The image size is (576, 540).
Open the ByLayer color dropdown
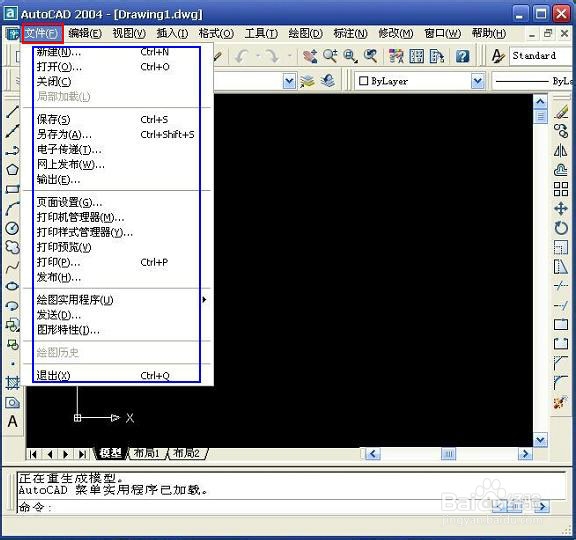[x=478, y=81]
